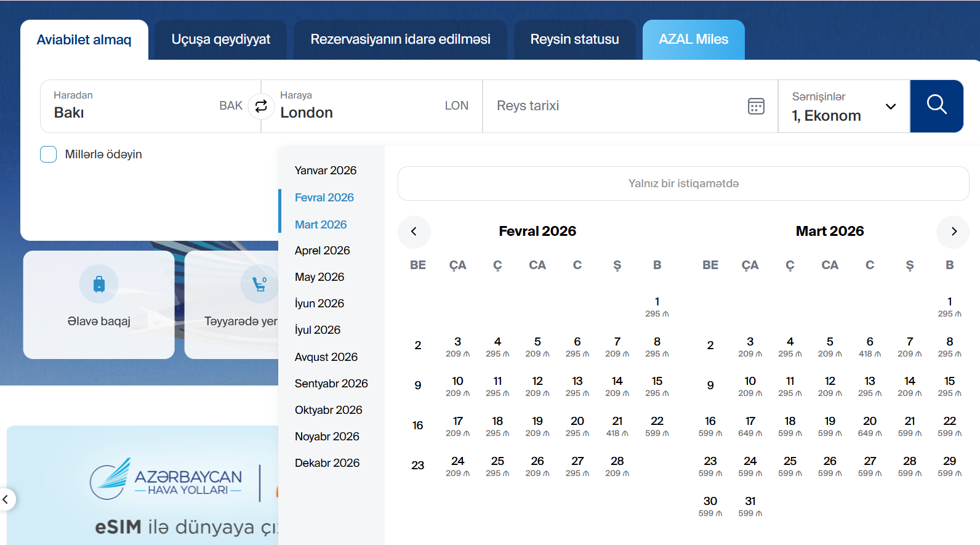Image resolution: width=980 pixels, height=545 pixels.
Task: Go to previous month with left arrow
Action: tap(414, 232)
